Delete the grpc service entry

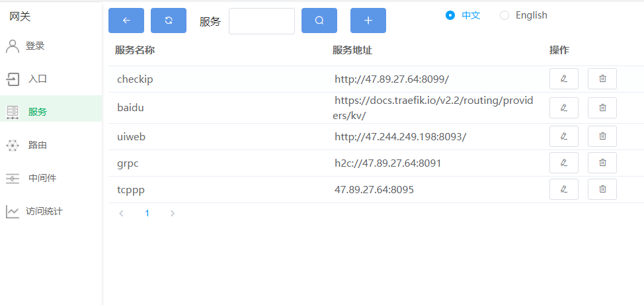pos(602,163)
